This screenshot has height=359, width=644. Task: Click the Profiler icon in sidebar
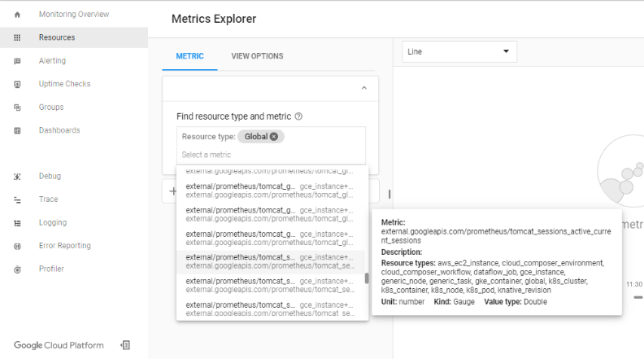point(17,269)
